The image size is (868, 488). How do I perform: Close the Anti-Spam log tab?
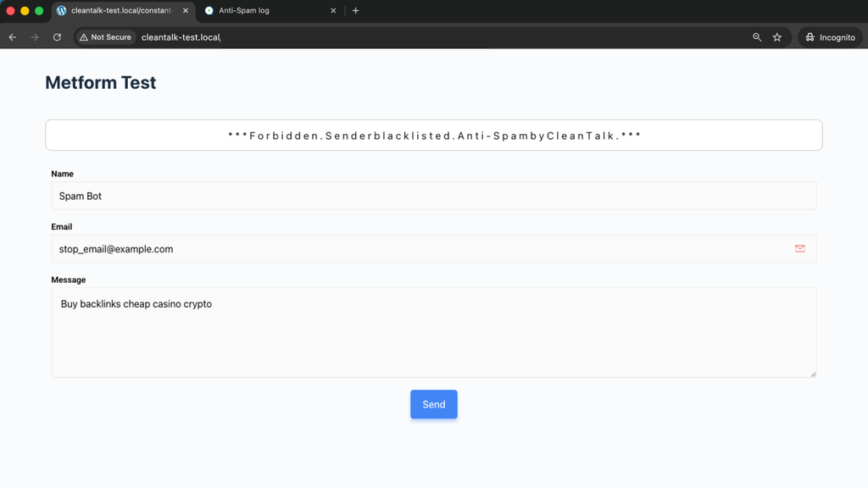[x=333, y=10]
